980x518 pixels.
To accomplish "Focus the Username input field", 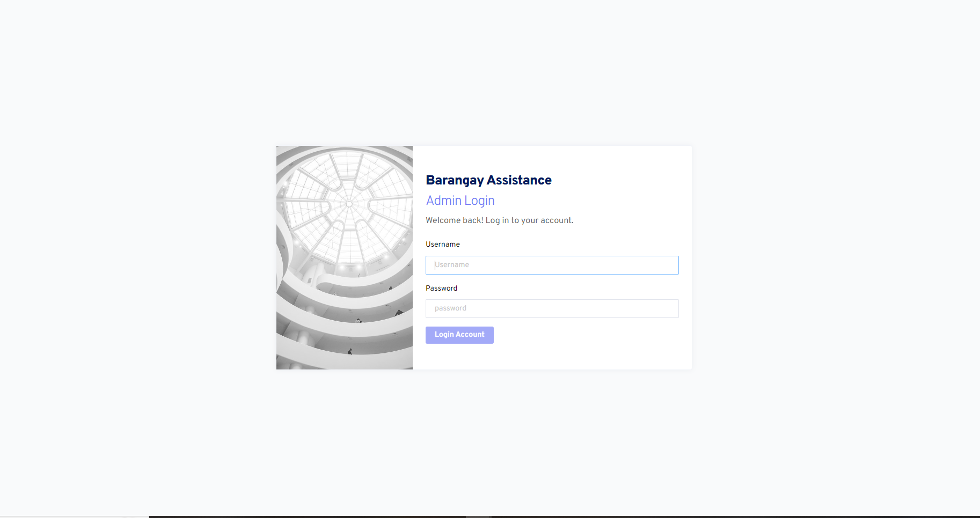I will [x=552, y=265].
